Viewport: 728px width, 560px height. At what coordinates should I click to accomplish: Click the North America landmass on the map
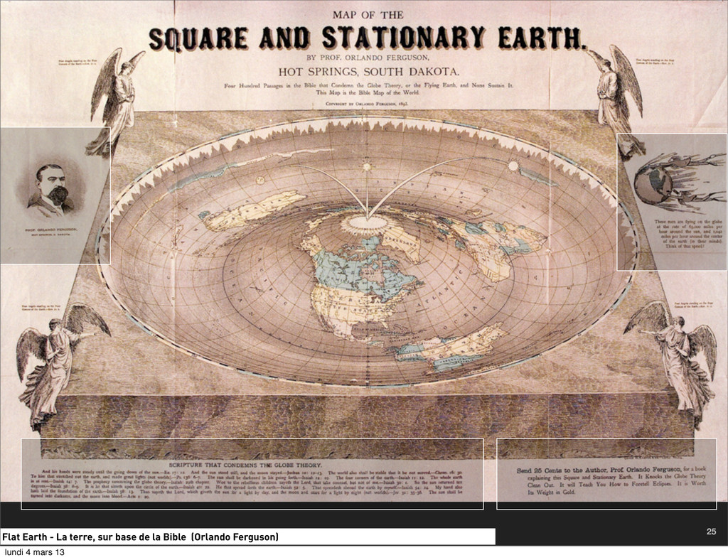pyautogui.click(x=362, y=288)
